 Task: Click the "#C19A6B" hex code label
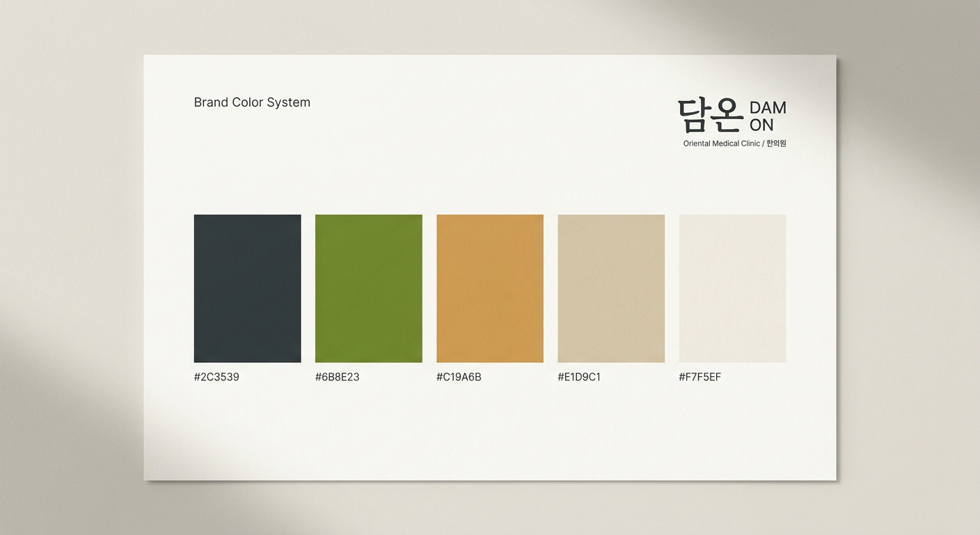click(459, 377)
